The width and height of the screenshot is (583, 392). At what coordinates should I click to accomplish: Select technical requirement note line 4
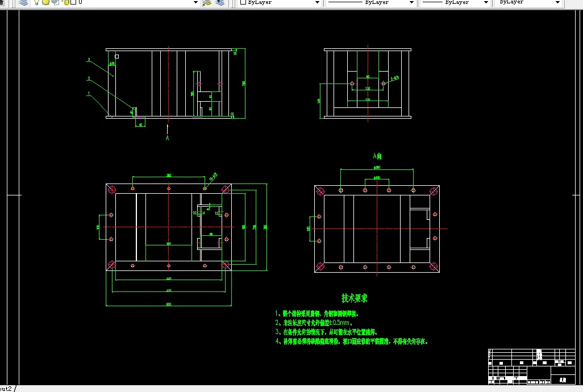(x=351, y=341)
